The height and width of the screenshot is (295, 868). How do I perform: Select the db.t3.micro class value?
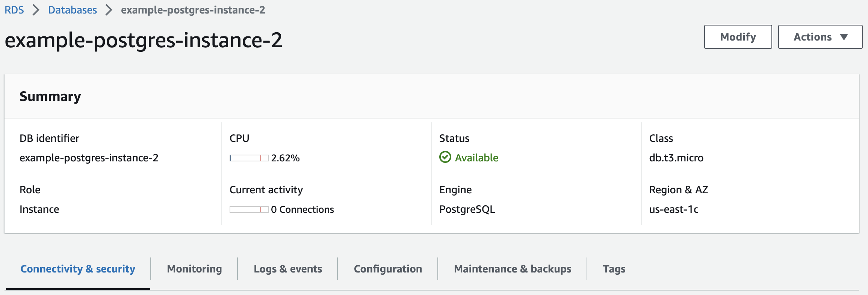pos(676,158)
